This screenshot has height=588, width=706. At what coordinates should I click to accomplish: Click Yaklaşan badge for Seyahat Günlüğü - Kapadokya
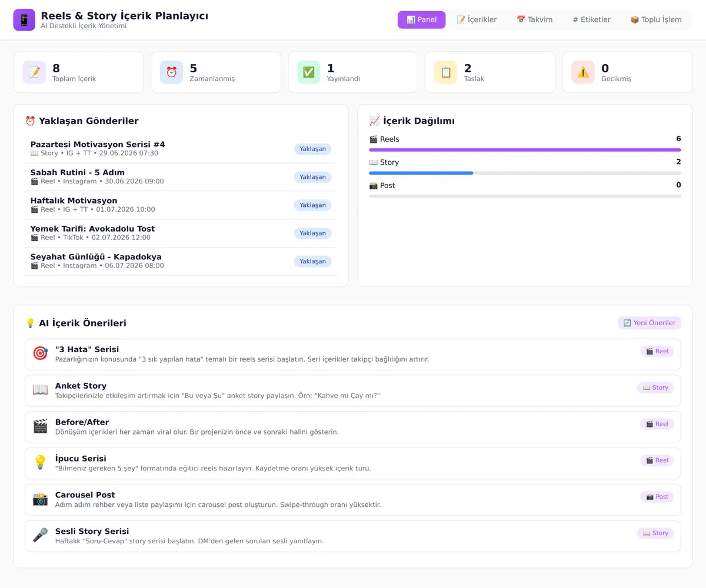(313, 262)
